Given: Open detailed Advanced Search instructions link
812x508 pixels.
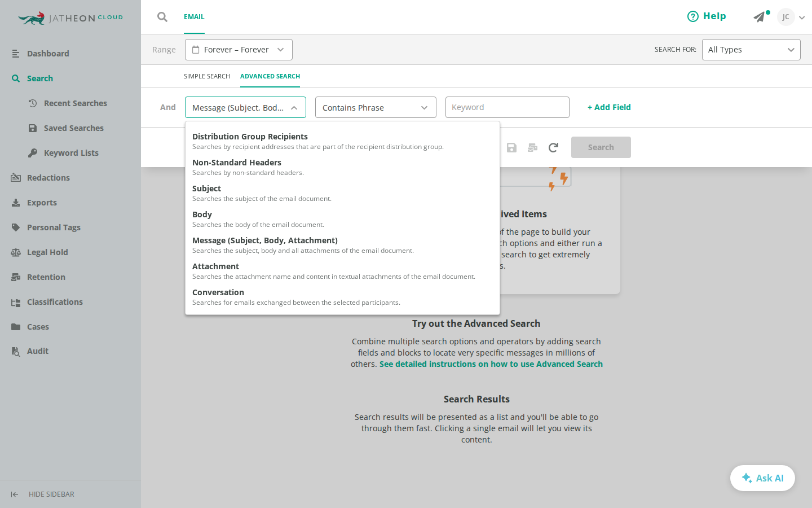Looking at the screenshot, I should click(491, 364).
